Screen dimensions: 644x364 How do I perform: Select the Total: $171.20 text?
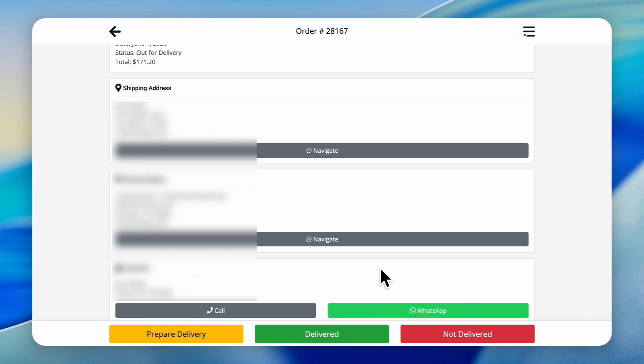click(135, 62)
